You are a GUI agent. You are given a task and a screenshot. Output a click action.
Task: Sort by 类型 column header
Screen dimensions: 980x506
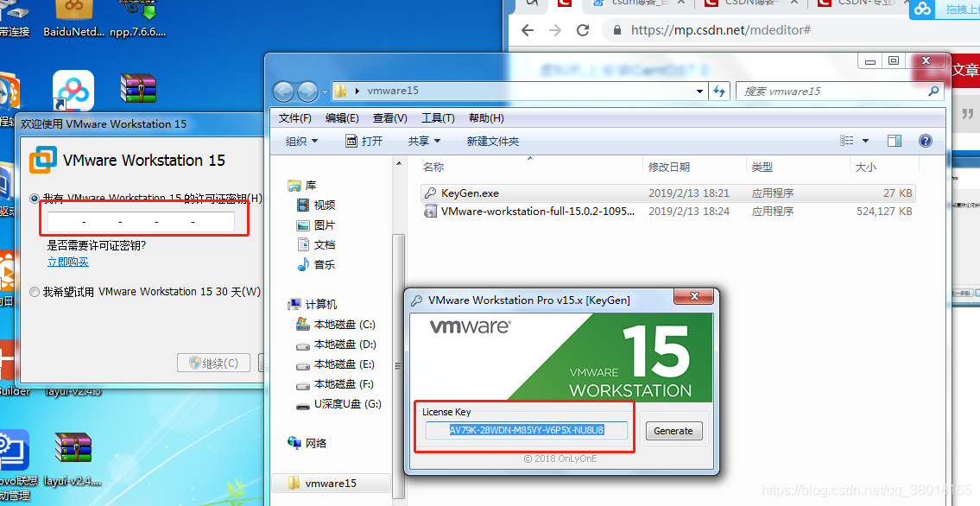(x=762, y=167)
